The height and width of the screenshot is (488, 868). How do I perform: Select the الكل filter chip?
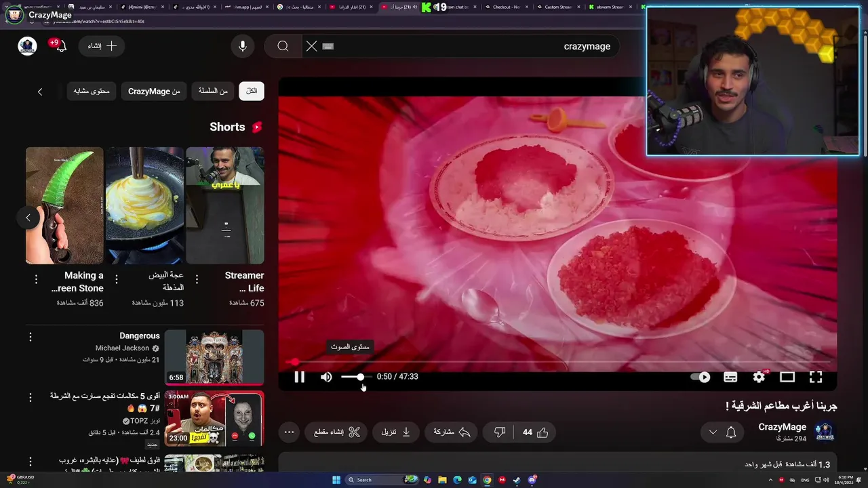252,91
